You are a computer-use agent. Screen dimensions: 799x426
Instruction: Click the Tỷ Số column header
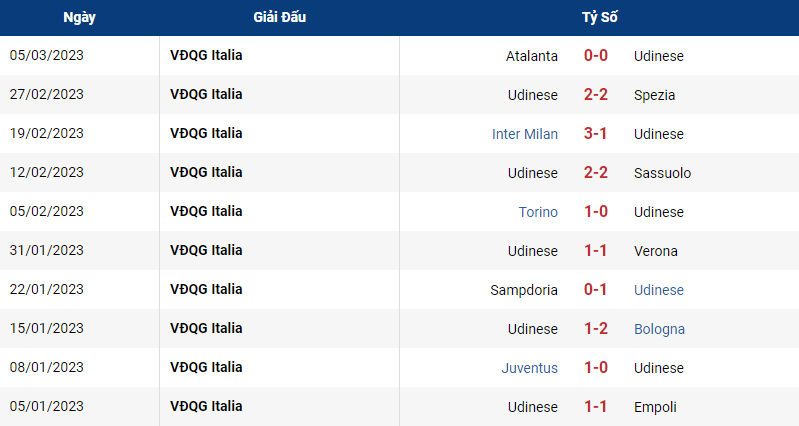[599, 17]
